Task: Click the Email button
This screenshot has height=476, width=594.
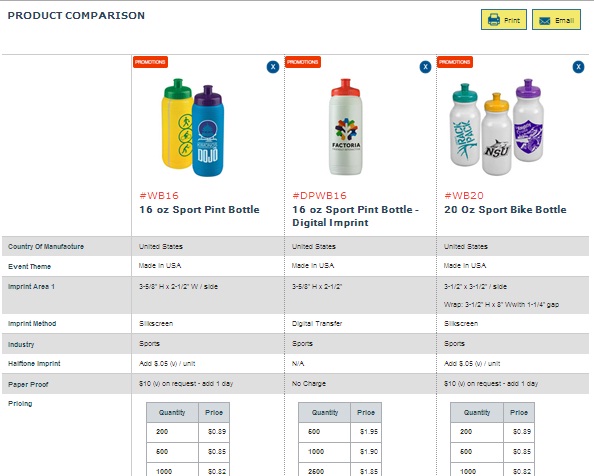Action: point(556,19)
